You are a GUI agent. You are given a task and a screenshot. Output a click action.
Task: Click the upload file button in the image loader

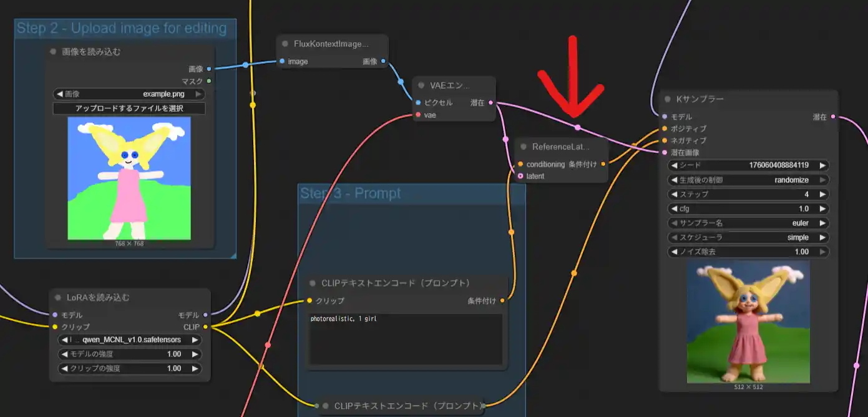[x=129, y=109]
